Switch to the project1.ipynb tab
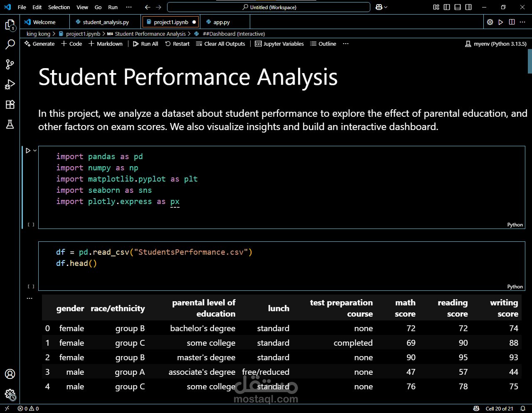Image resolution: width=532 pixels, height=413 pixels. click(x=171, y=22)
